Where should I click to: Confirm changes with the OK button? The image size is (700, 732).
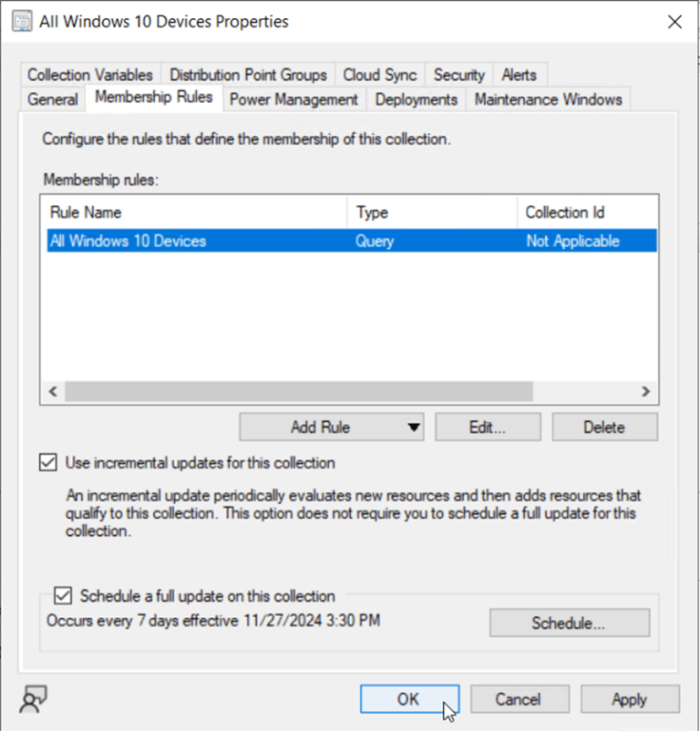[x=409, y=699]
